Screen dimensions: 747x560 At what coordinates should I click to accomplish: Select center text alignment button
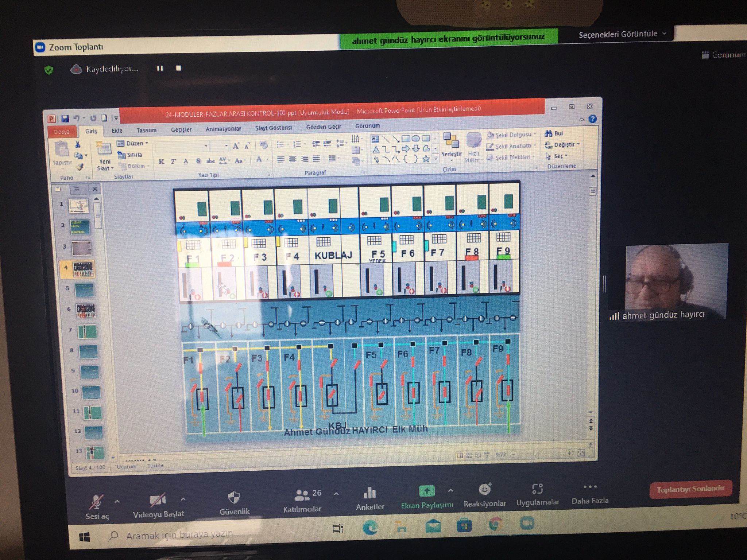click(292, 159)
